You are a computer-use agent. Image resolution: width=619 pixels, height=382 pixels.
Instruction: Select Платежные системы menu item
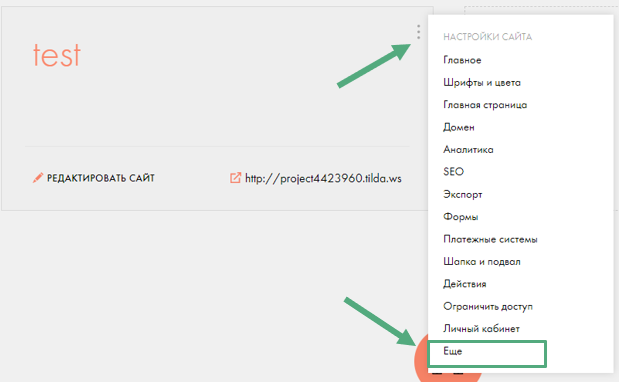[x=490, y=239]
